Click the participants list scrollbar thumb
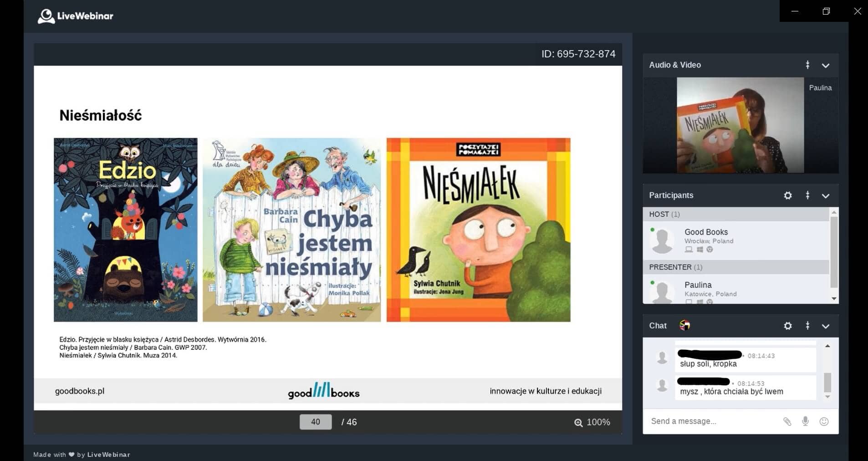The width and height of the screenshot is (868, 461). coord(834,252)
